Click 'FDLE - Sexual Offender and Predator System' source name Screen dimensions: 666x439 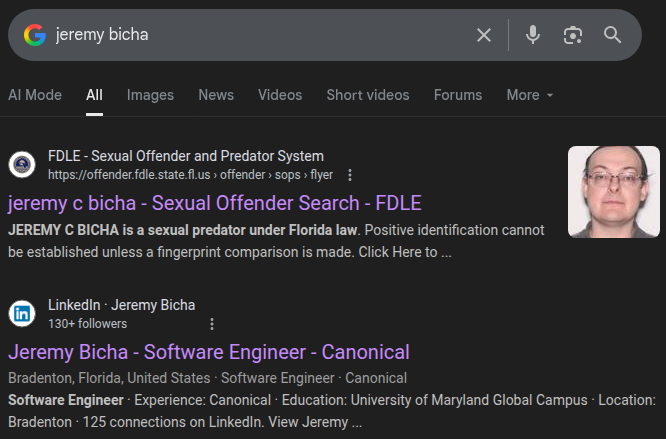[x=186, y=156]
